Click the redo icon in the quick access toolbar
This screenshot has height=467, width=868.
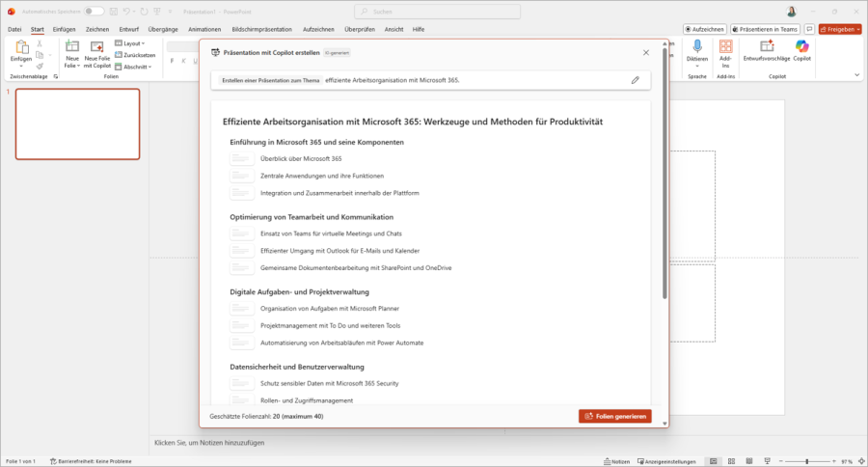point(144,11)
